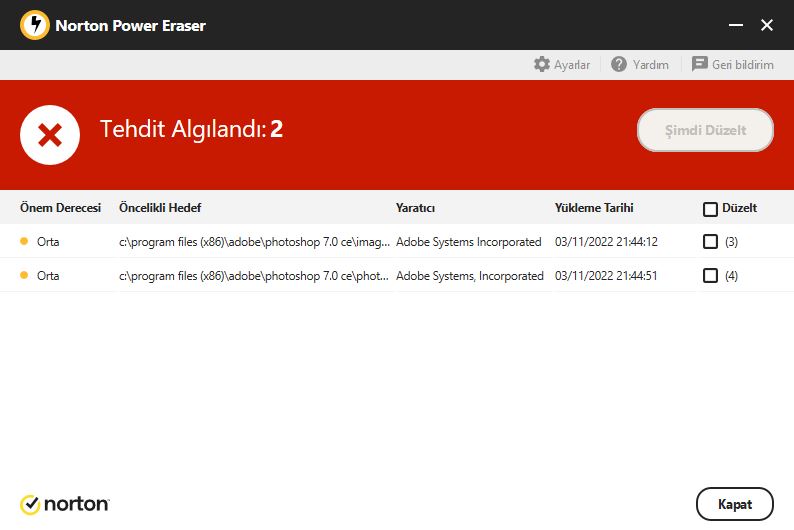Click the Geri bildirim feedback icon
This screenshot has width=794, height=530.
[699, 64]
